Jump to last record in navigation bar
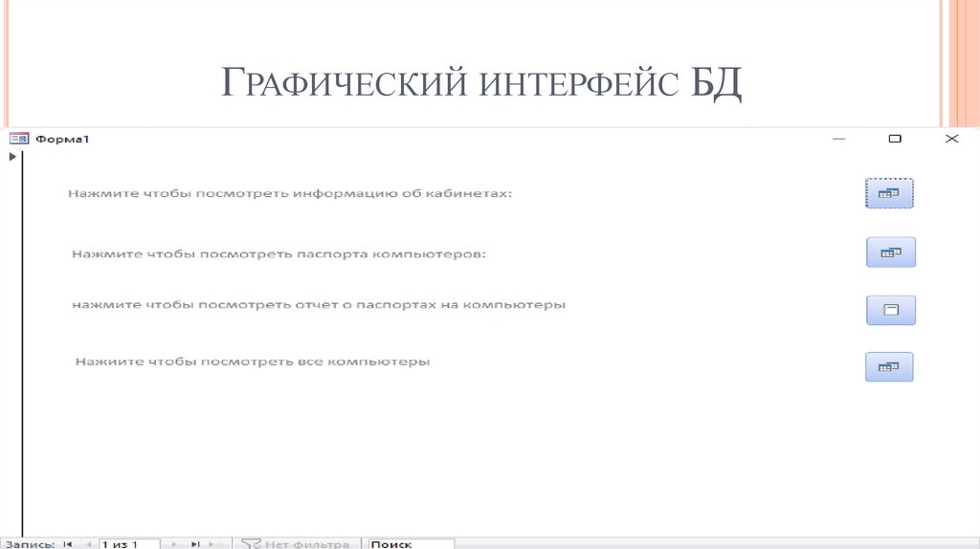The image size is (980, 549). [x=195, y=543]
